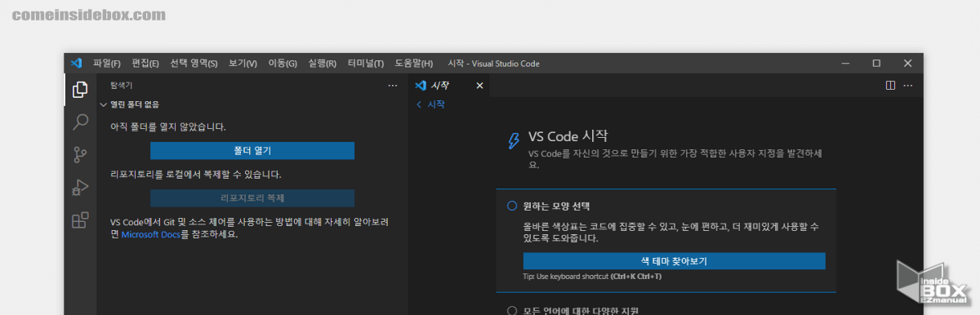980x315 pixels.
Task: Click the 색 테마 찾아보기 button
Action: [674, 261]
